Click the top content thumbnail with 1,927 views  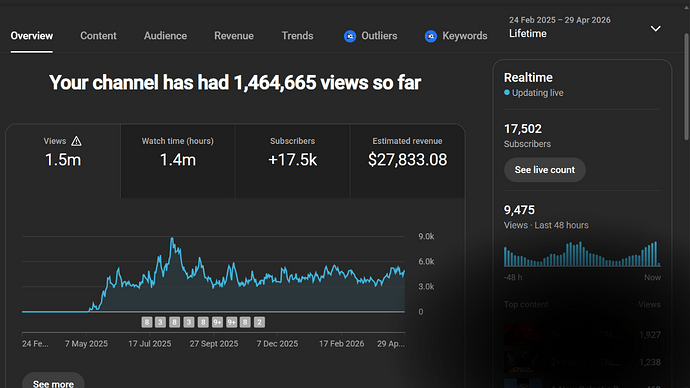[523, 335]
